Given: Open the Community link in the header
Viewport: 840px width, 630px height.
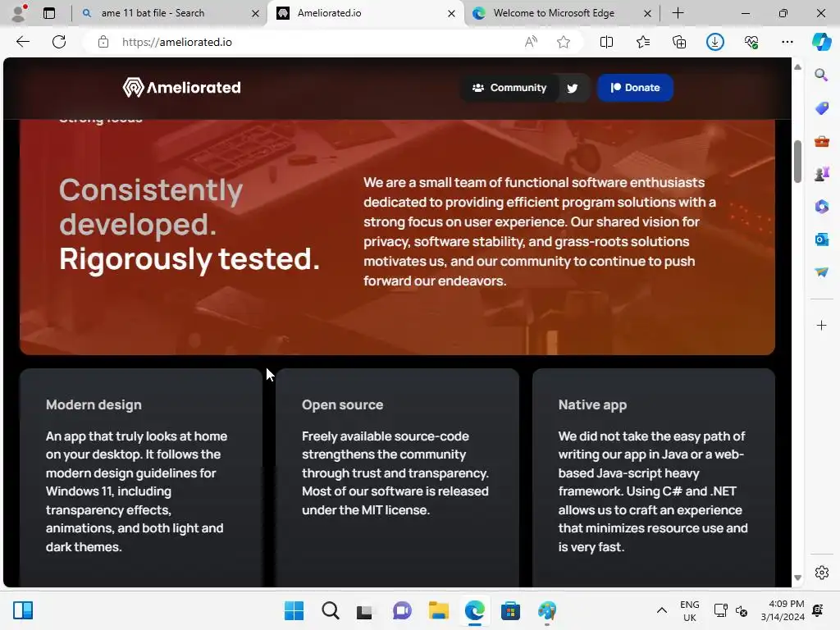Looking at the screenshot, I should click(x=509, y=88).
